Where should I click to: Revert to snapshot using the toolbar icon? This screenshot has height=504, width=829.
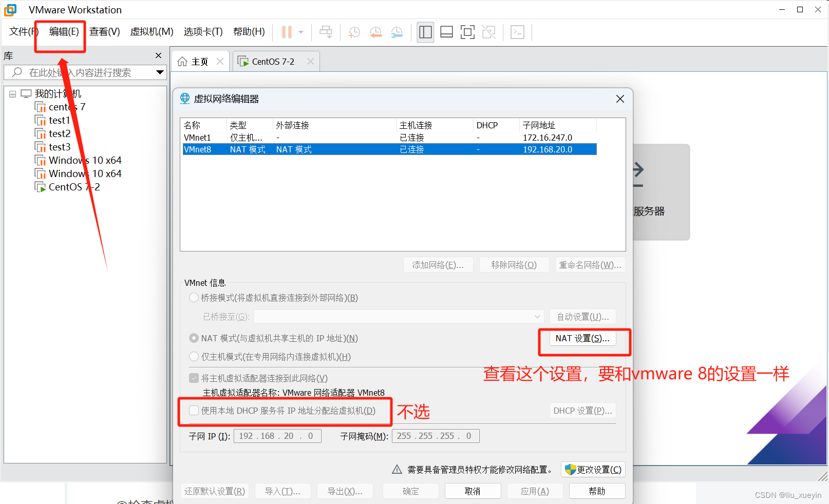[375, 32]
